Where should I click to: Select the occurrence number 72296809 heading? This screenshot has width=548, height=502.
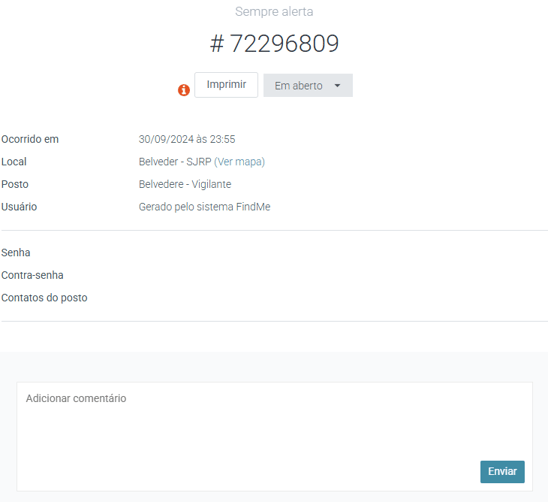[x=274, y=44]
